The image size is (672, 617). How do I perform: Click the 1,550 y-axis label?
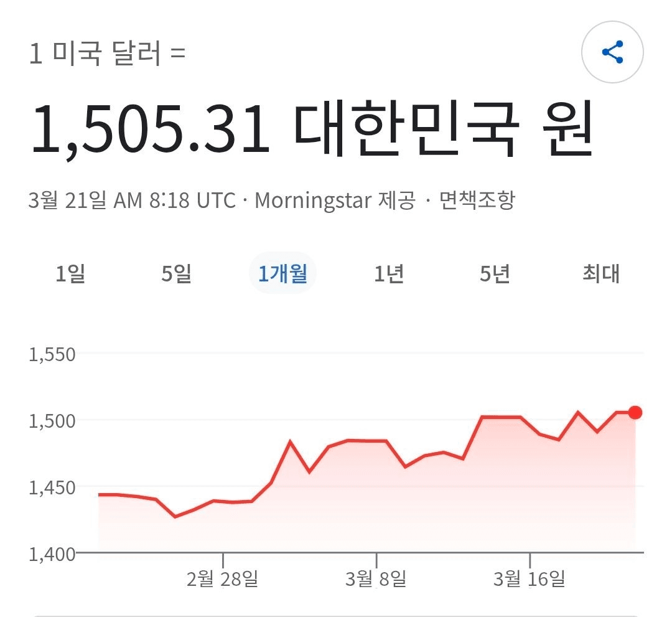click(x=52, y=355)
